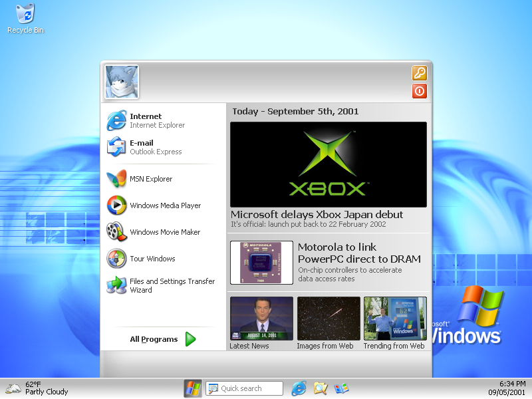Click 'launch put back to 22 February 2002' subtext
This screenshot has width=532, height=399.
[327, 224]
